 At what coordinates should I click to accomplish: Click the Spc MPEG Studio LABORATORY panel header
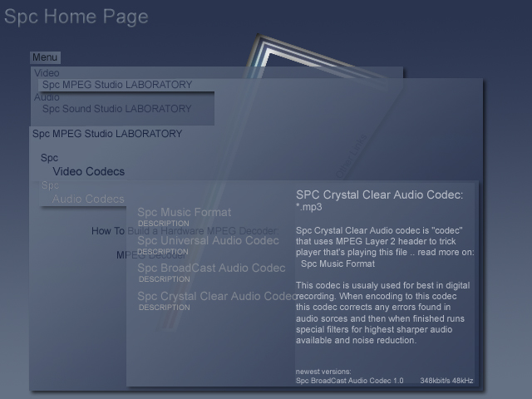[107, 134]
